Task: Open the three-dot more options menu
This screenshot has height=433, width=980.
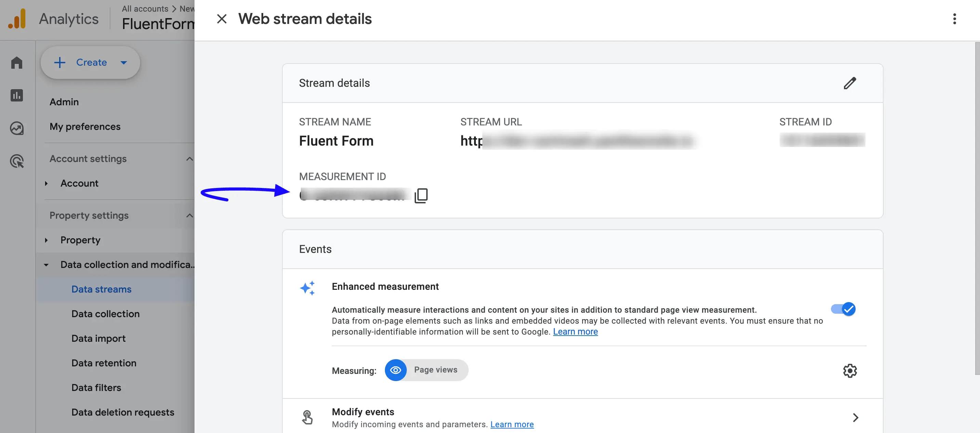Action: click(954, 19)
